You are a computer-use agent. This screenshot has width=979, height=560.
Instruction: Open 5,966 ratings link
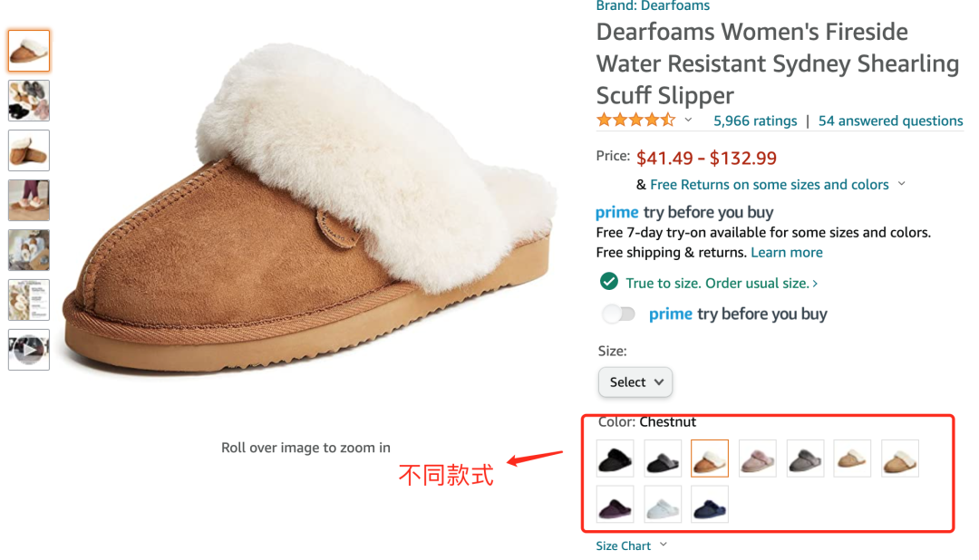(x=755, y=121)
